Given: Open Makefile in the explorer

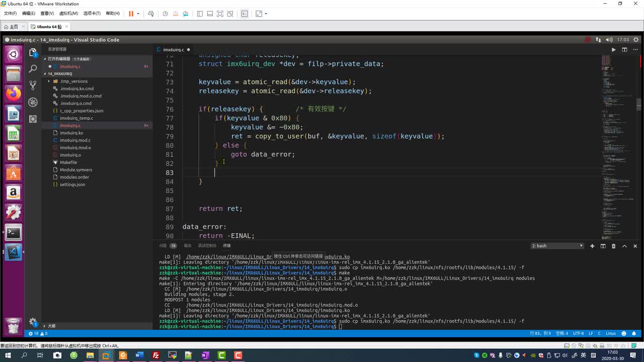Looking at the screenshot, I should (x=68, y=162).
